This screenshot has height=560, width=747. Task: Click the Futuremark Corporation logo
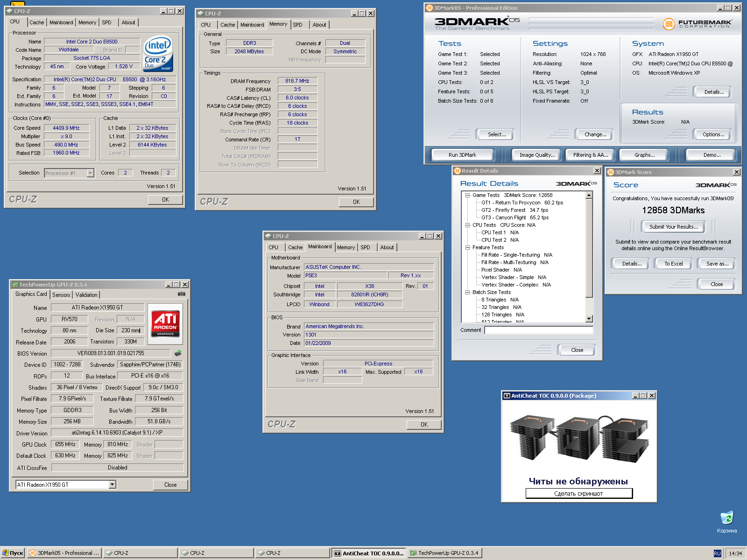[698, 23]
